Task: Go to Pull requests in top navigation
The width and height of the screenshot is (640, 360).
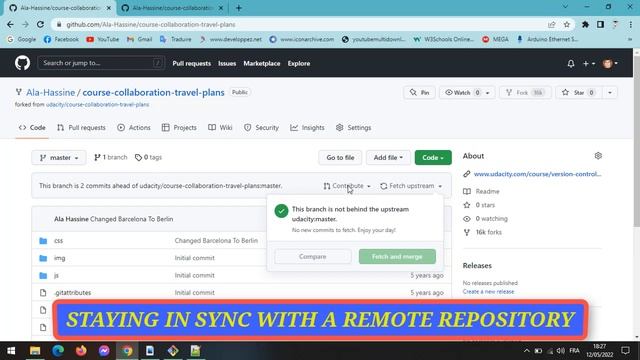Action: pos(191,63)
